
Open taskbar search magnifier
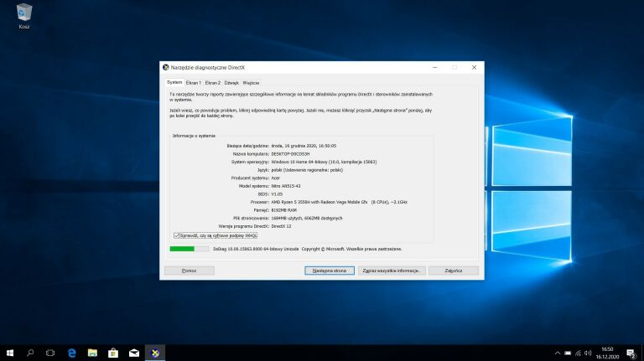(30, 353)
